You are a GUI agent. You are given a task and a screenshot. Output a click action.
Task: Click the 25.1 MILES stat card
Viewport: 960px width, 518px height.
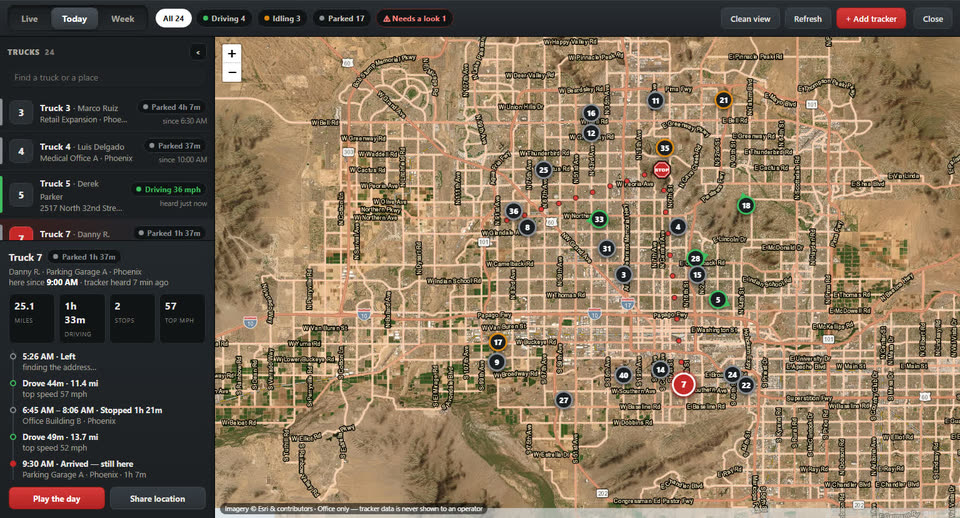point(31,318)
